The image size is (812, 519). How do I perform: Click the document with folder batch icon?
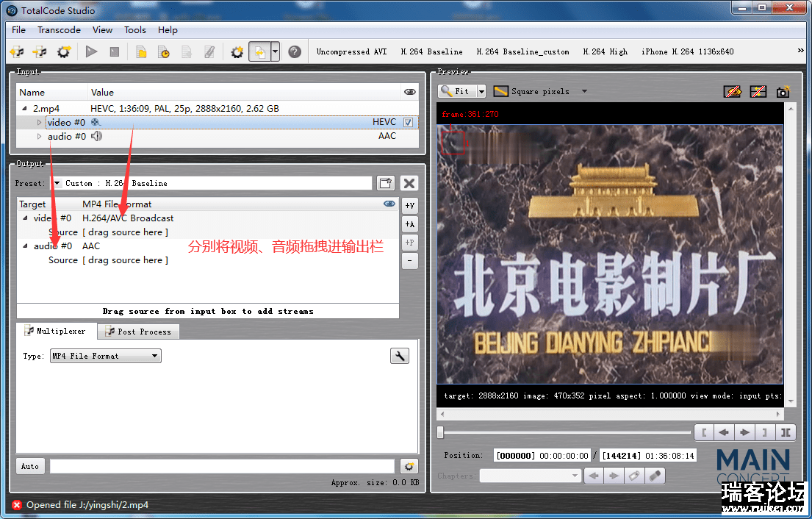click(141, 51)
